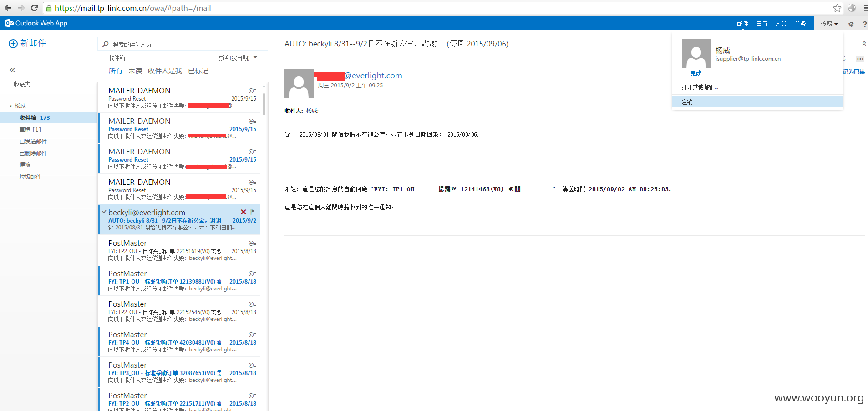
Task: Open more actions ellipsis icon
Action: pyautogui.click(x=860, y=59)
